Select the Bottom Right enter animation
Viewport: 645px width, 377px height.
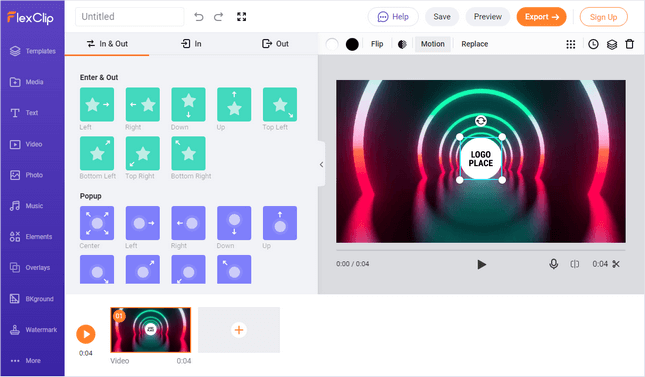(x=188, y=153)
